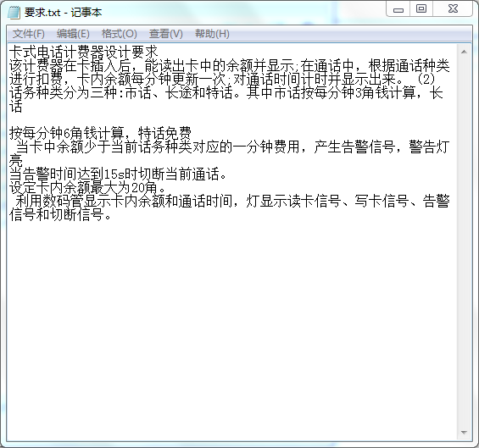
Task: Click the line starting 话务种类分为三种
Action: coord(226,92)
